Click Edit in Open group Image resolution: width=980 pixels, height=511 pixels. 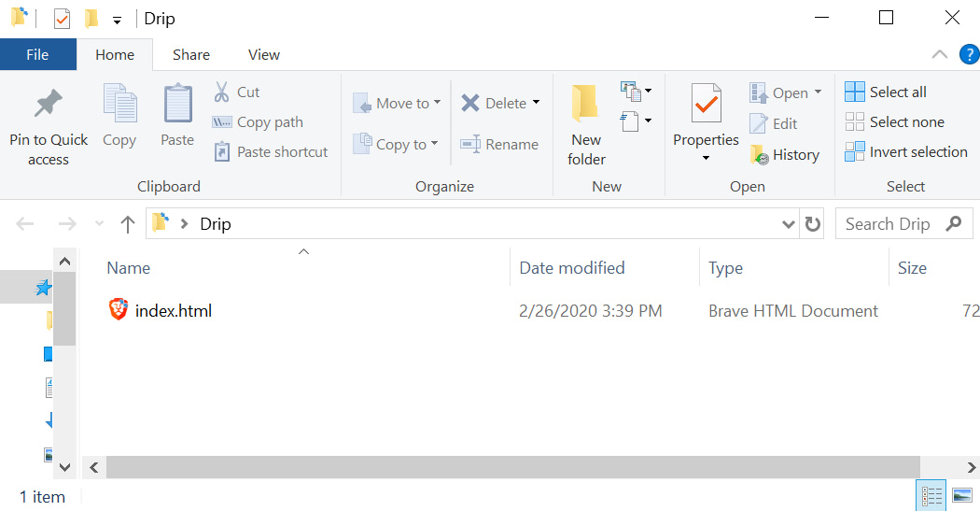[773, 124]
